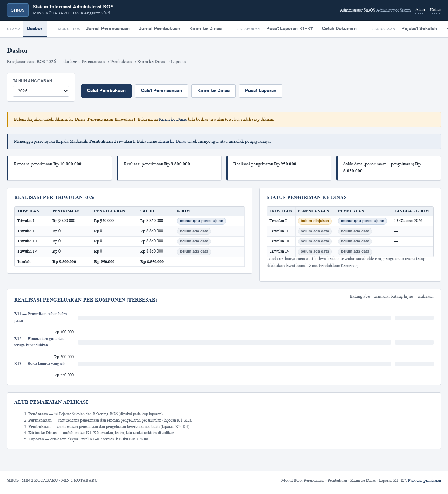The height and width of the screenshot is (494, 448).
Task: Click 'menunggu persetujuan' badge in Realisasi table
Action: pos(202,221)
